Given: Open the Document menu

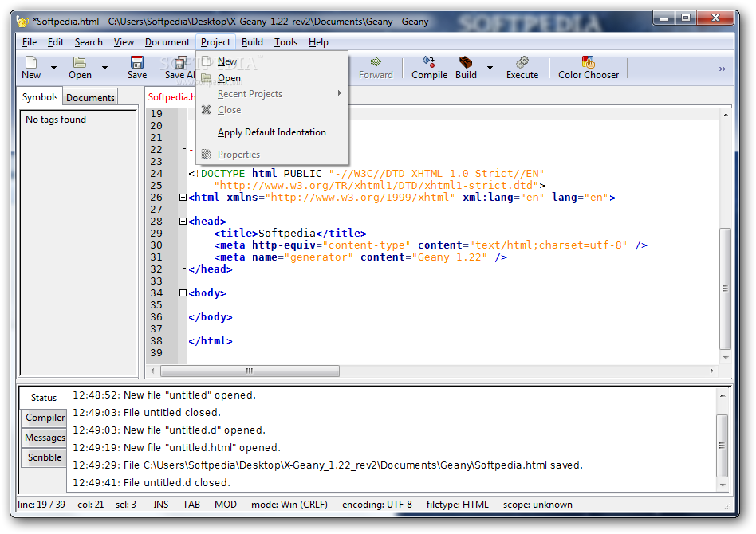Looking at the screenshot, I should tap(167, 42).
